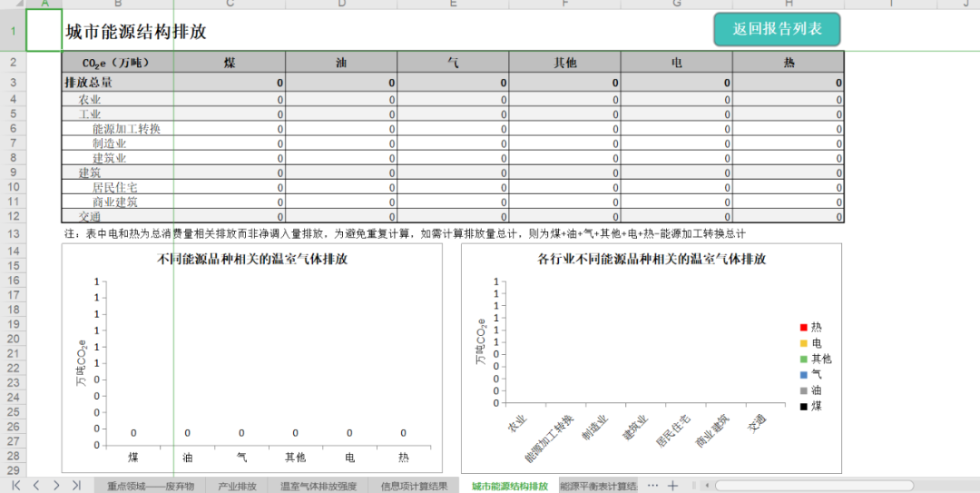Image resolution: width=980 pixels, height=493 pixels.
Task: Click the 气 column header cell
Action: pyautogui.click(x=453, y=63)
